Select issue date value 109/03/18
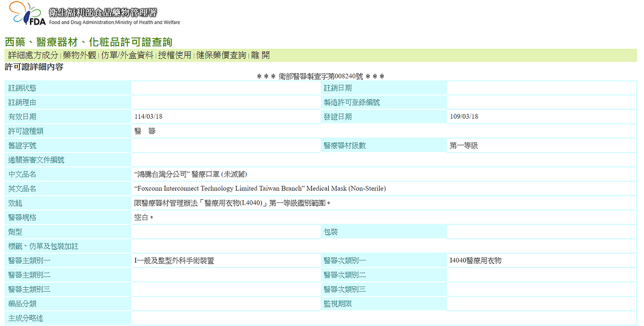Viewport: 644px width, 326px height. (x=464, y=117)
